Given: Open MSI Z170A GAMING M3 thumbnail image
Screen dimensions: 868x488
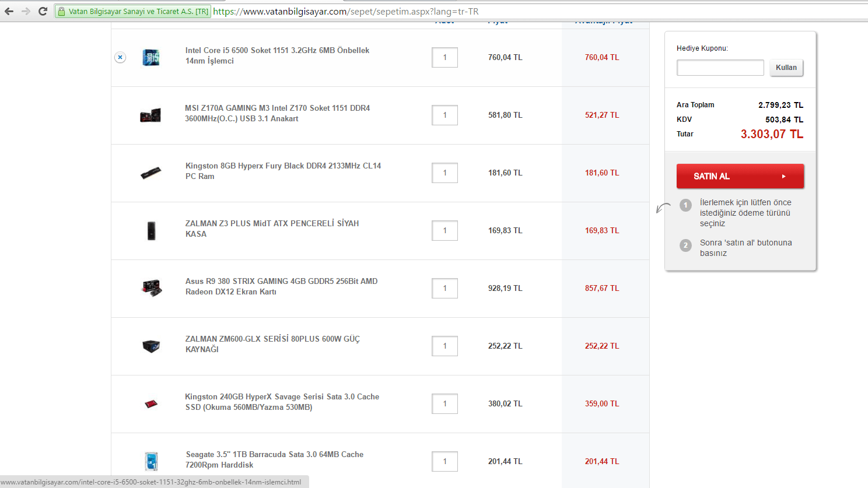Looking at the screenshot, I should coord(150,115).
